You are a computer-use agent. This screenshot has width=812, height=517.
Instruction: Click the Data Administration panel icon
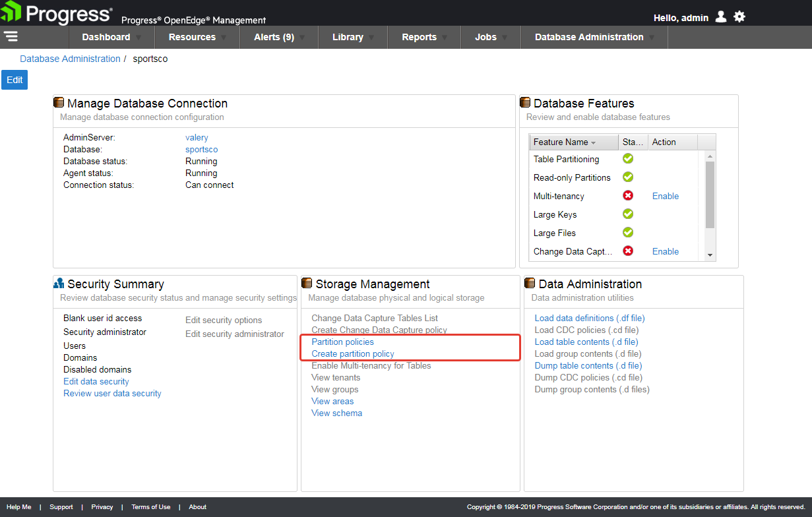tap(530, 284)
